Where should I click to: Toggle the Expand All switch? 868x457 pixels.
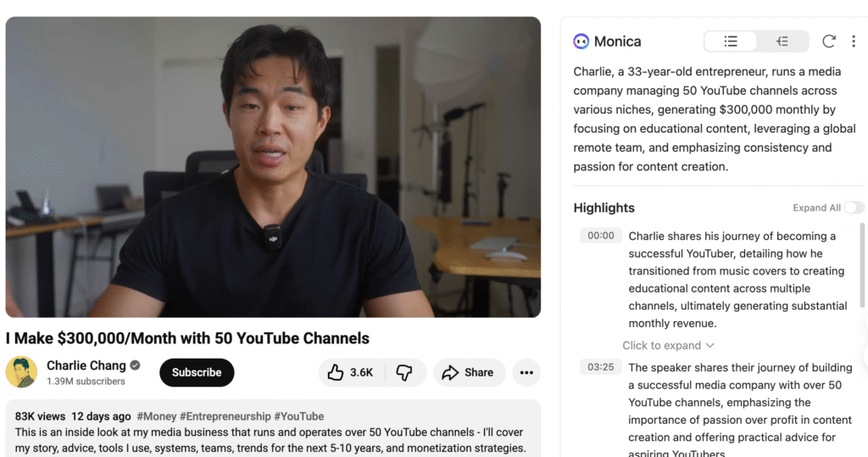point(853,208)
